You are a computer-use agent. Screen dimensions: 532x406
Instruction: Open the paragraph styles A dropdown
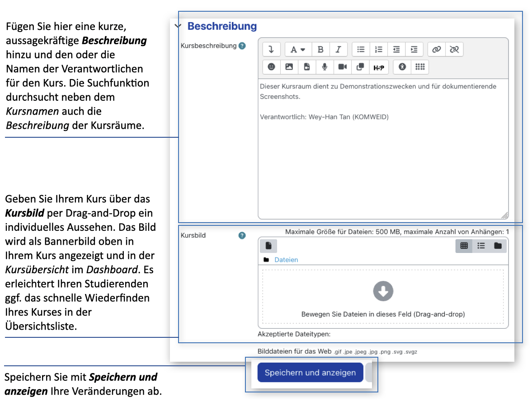pos(297,50)
